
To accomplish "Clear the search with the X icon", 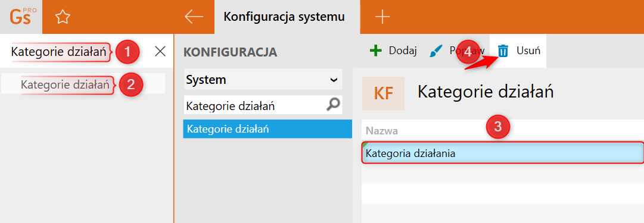I will tap(160, 51).
